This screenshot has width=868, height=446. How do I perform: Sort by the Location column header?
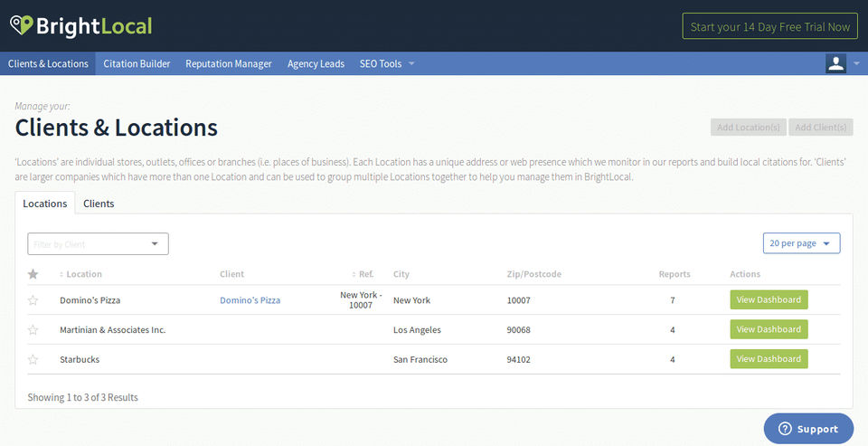(80, 274)
